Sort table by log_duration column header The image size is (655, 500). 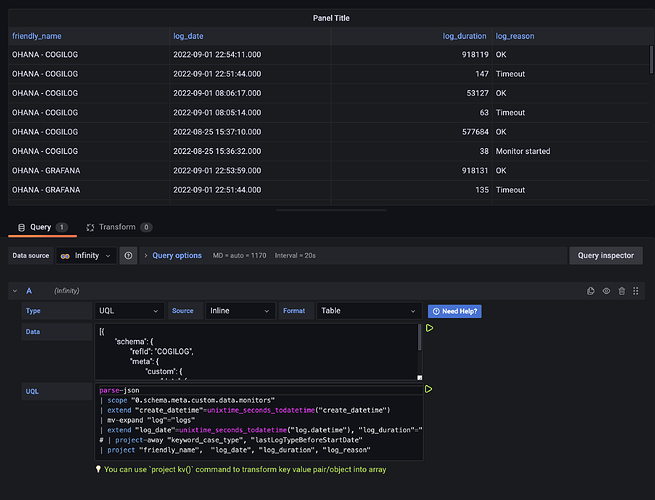point(465,36)
